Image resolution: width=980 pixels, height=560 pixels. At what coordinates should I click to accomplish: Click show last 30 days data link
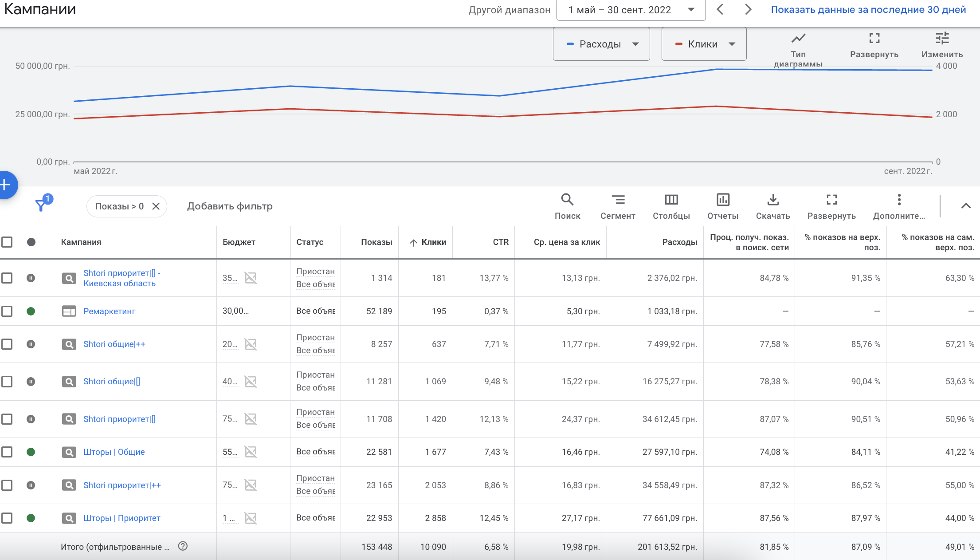pyautogui.click(x=868, y=10)
